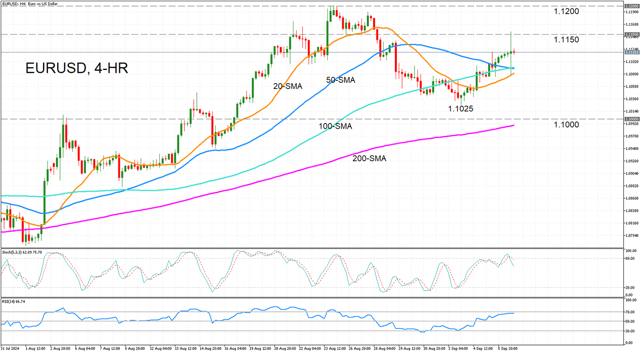This screenshot has height=353, width=644.
Task: Click the 1.10800 price axis value
Action: 632,74
